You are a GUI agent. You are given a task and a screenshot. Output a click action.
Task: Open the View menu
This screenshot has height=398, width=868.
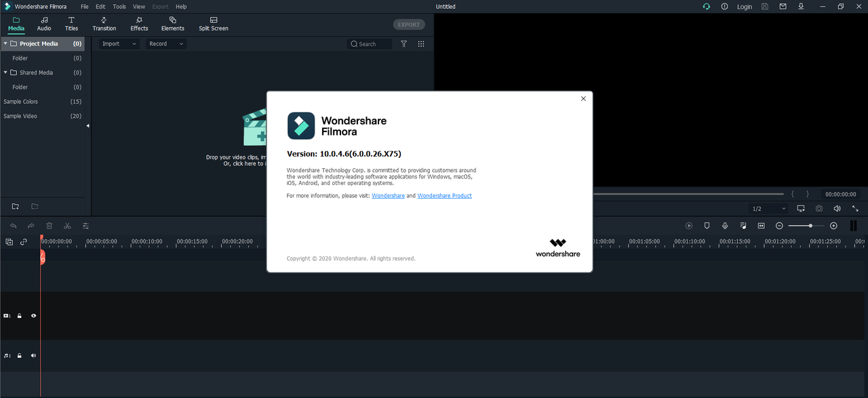[x=139, y=7]
